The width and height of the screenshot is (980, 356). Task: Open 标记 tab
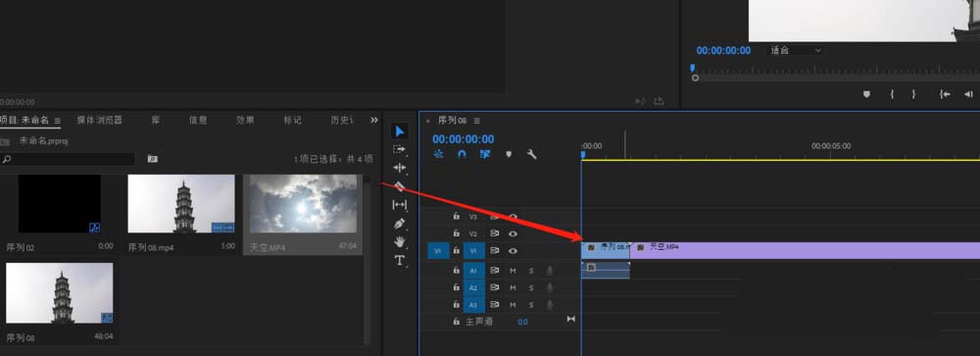coord(292,120)
